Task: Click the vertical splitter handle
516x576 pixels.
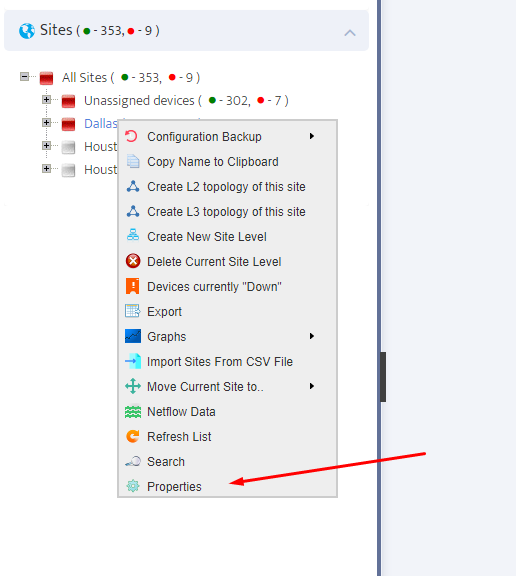Action: click(383, 377)
